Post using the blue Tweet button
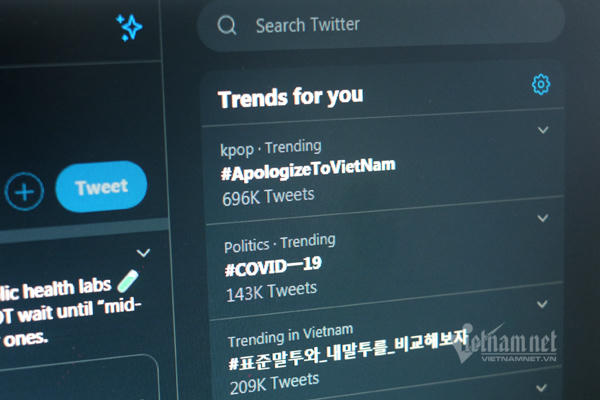Screen dimensions: 600x400 (101, 187)
